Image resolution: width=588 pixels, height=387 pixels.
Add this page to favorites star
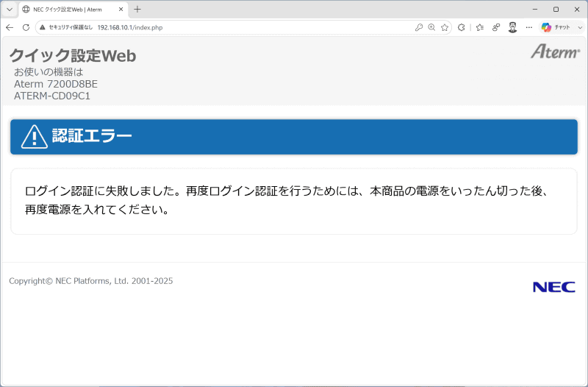click(445, 27)
